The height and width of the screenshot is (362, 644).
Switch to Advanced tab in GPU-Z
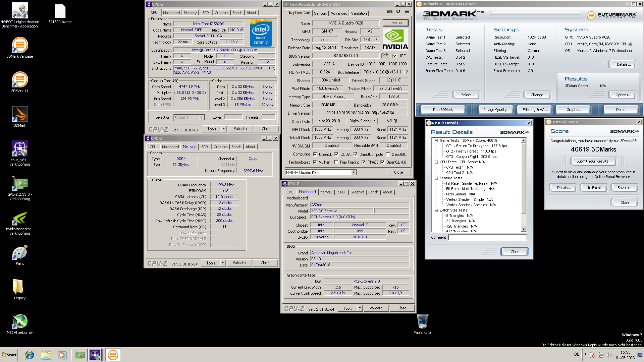pos(339,13)
